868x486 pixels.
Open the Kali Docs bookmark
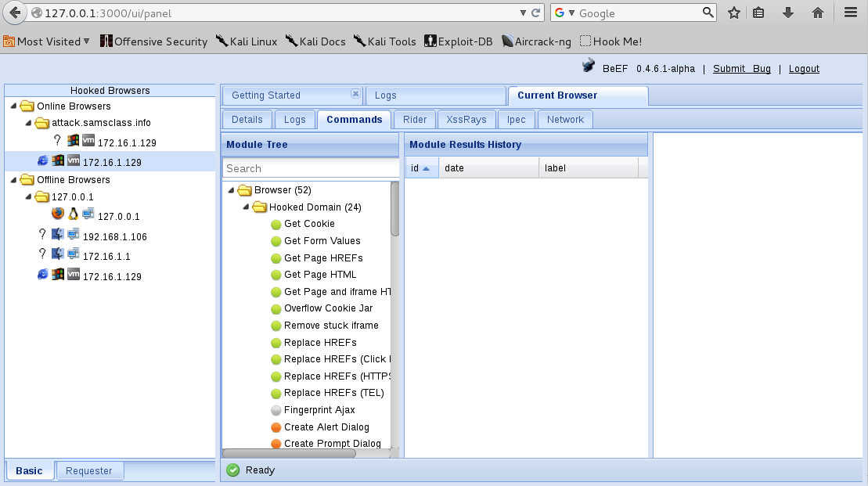[x=315, y=41]
